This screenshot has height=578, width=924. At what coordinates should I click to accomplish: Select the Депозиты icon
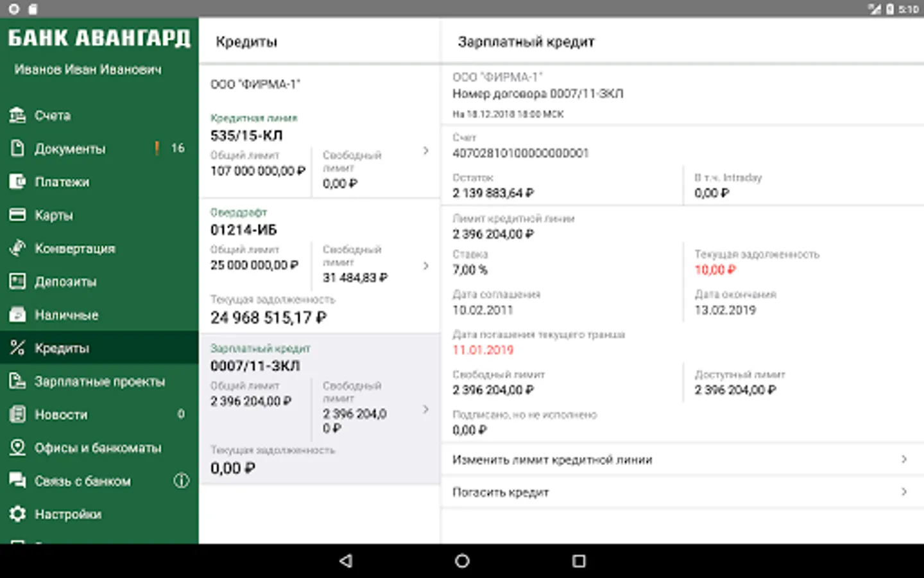point(17,281)
